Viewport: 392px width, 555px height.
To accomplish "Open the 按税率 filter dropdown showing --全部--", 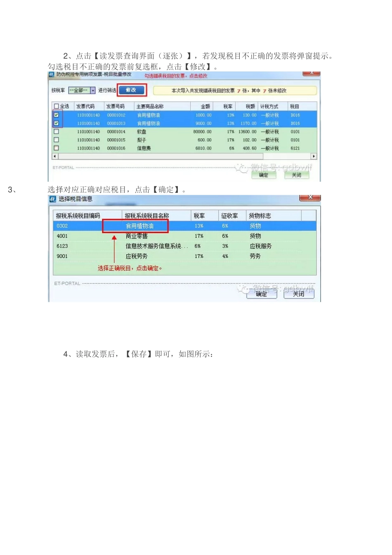I will pos(82,90).
